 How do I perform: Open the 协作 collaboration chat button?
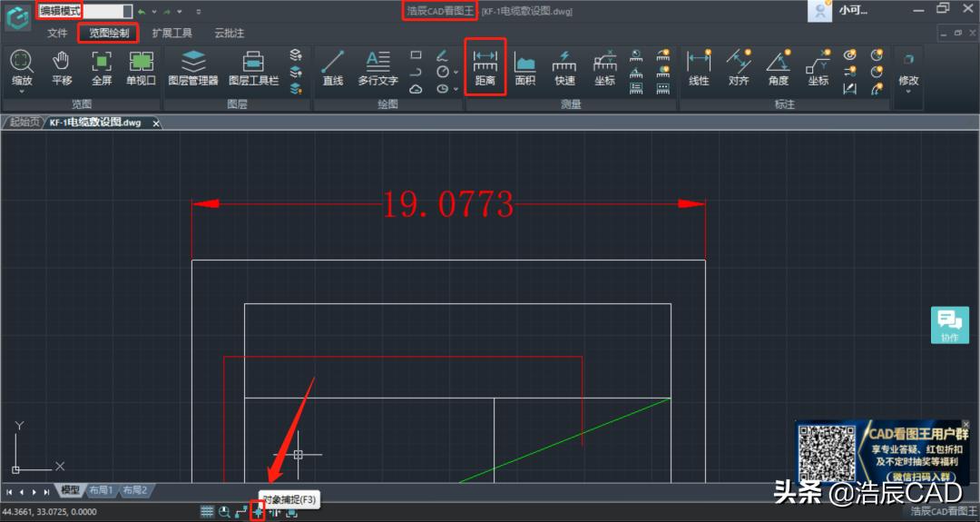(949, 324)
